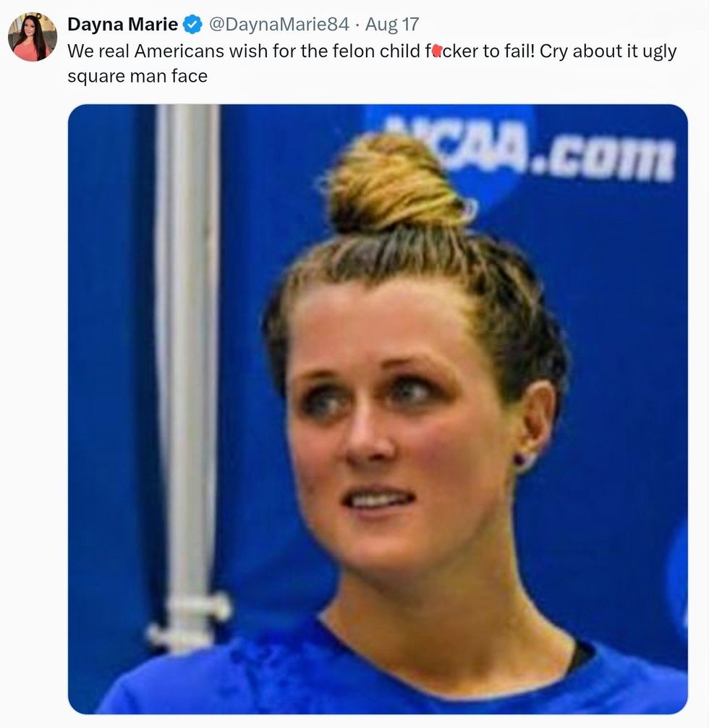
Task: Click the red censor mark in tweet text
Action: [436, 53]
